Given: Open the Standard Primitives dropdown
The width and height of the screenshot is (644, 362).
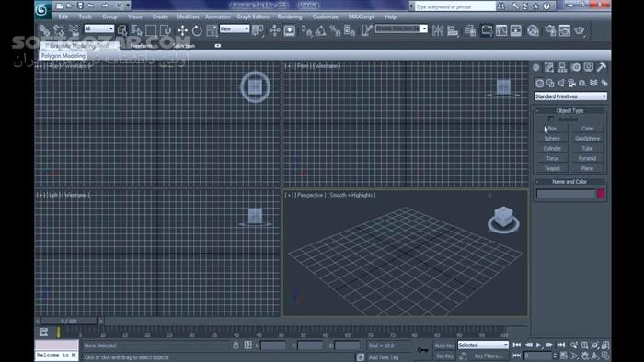Looking at the screenshot, I should 570,96.
